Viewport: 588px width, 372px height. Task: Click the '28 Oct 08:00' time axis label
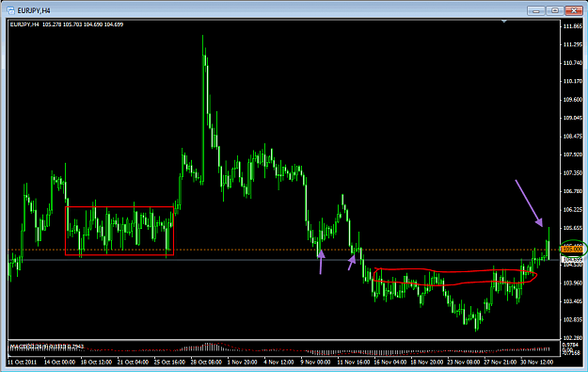click(206, 363)
